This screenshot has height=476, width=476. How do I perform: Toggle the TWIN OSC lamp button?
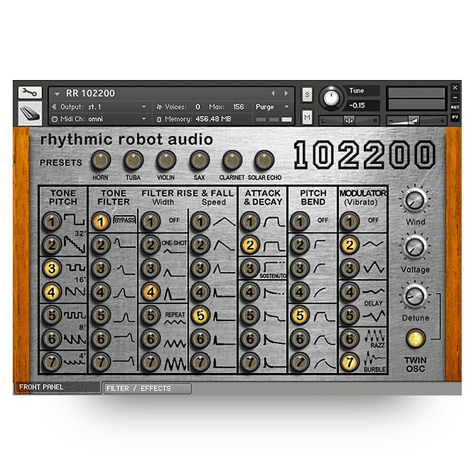[416, 339]
